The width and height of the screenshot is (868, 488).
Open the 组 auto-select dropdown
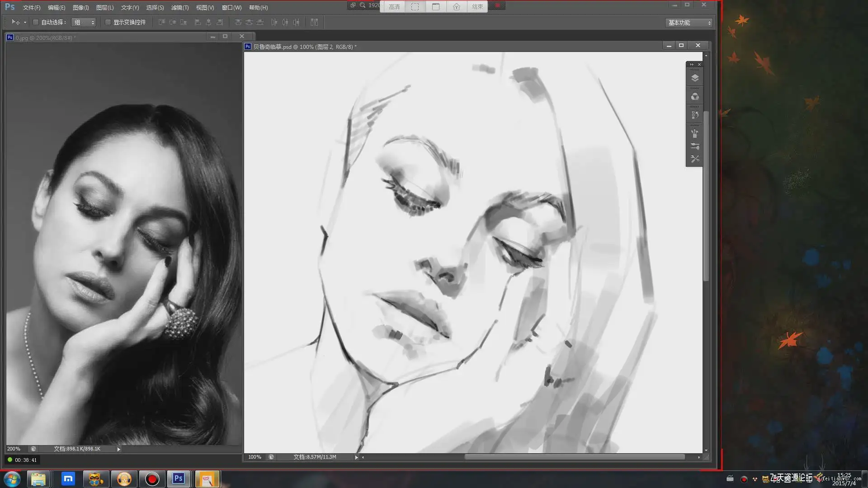[84, 22]
